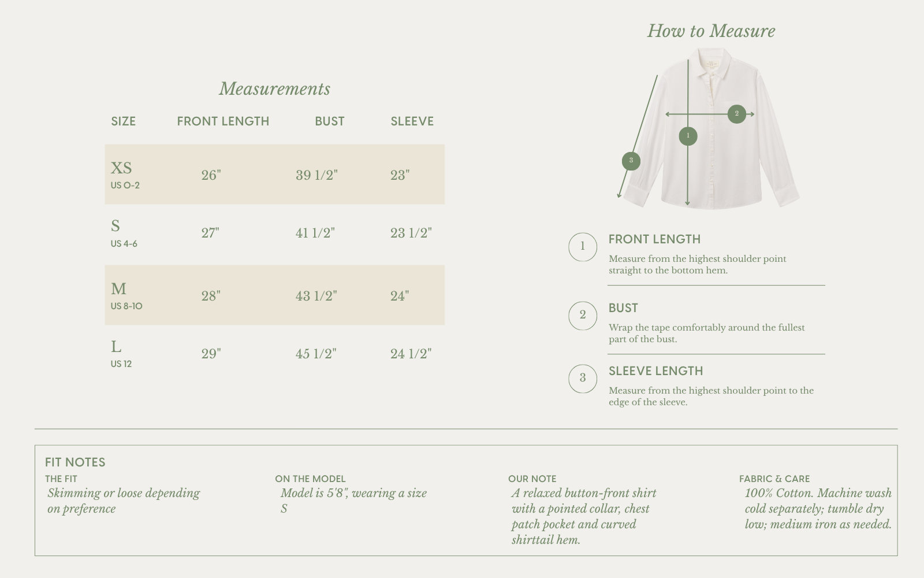Select circled number 1 beside Front Length
The image size is (924, 578).
coord(583,247)
